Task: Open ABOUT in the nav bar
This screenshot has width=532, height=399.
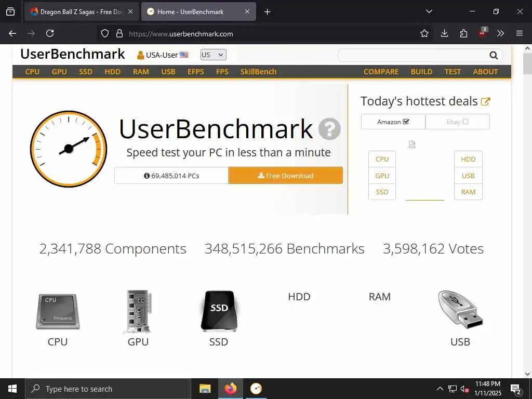Action: (486, 72)
